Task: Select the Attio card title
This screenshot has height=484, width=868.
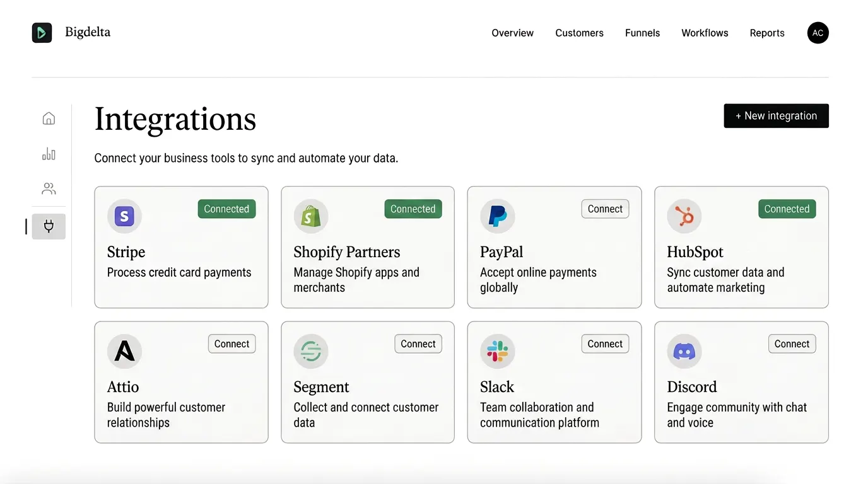Action: coord(123,387)
